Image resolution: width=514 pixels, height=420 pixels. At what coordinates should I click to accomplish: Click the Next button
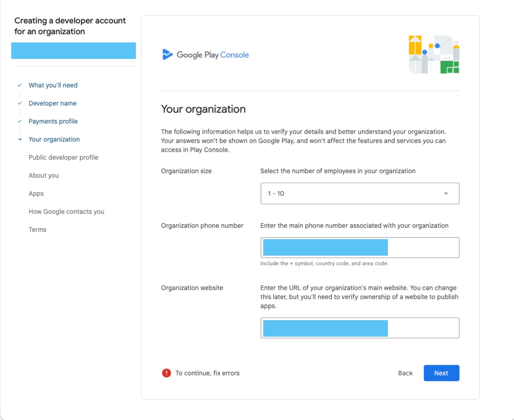click(x=441, y=373)
